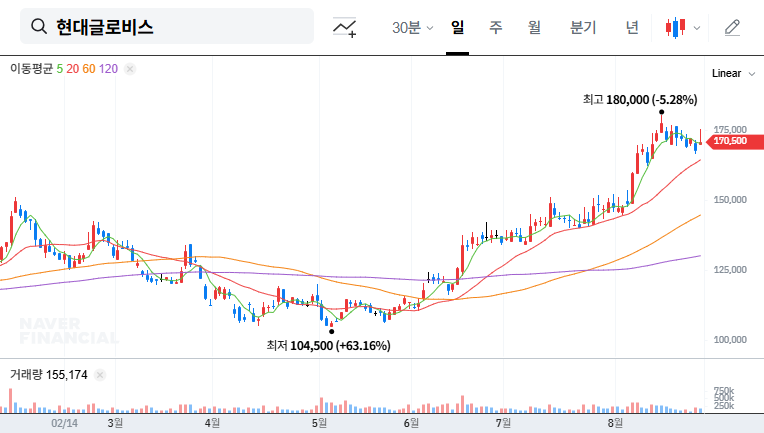Open the candlestick chart type selector
This screenshot has height=433, width=764.
(x=675, y=28)
